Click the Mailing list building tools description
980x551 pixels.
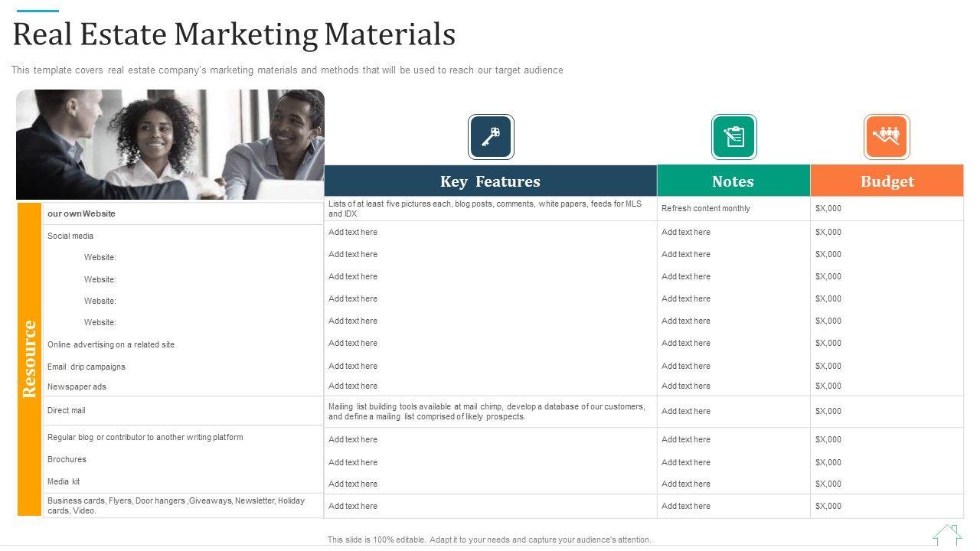(486, 412)
